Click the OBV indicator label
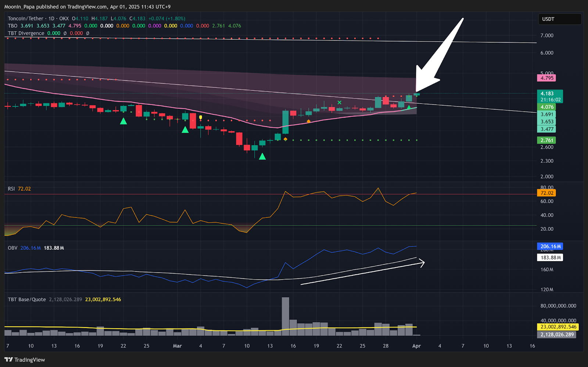 [x=12, y=248]
